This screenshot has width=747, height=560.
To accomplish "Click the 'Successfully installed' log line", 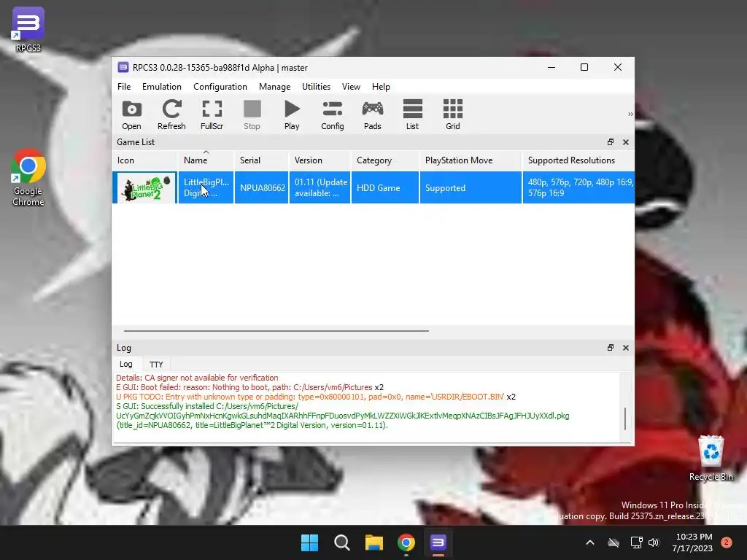I will pyautogui.click(x=343, y=416).
